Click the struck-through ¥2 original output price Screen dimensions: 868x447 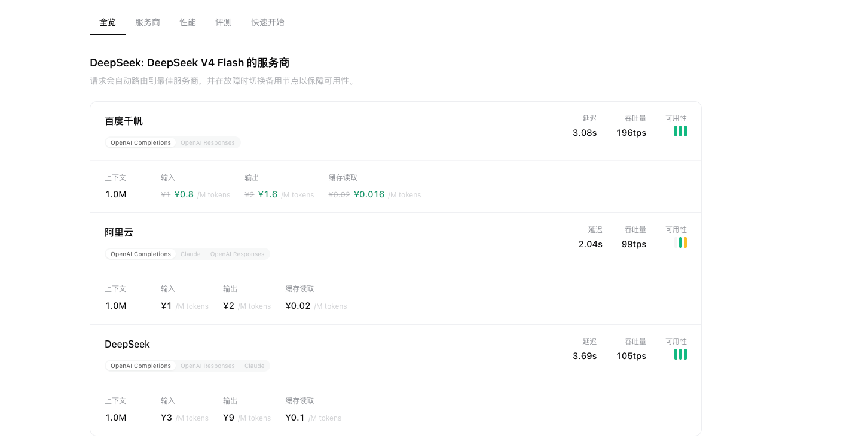(x=249, y=194)
